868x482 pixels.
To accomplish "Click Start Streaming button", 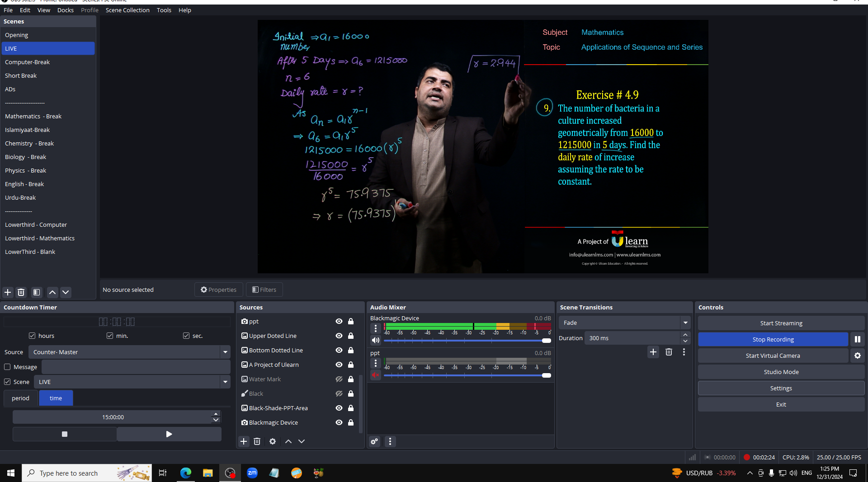I will click(x=781, y=323).
